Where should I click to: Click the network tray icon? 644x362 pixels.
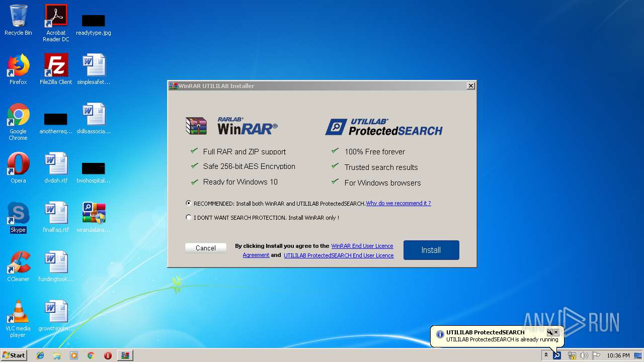572,355
